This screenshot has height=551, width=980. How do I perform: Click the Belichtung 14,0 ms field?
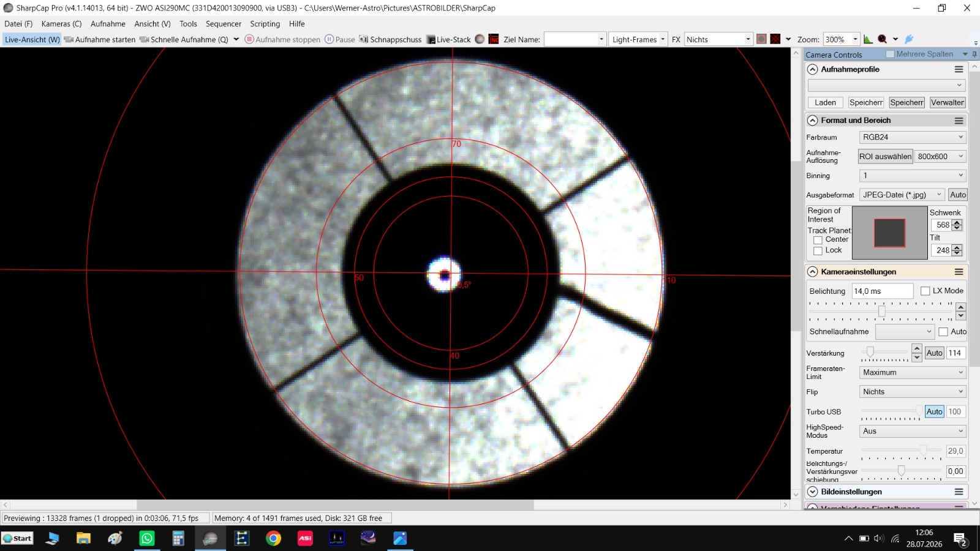tap(883, 291)
